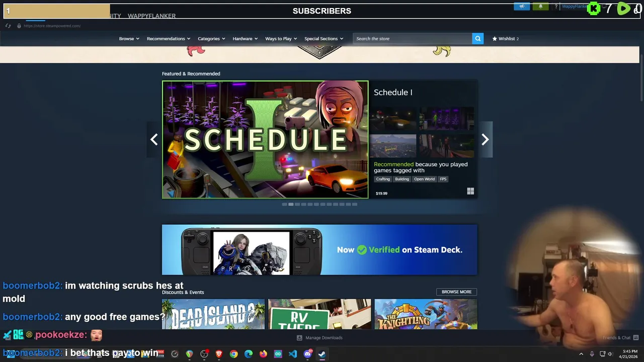
Task: Click the question mark help icon
Action: (556, 7)
